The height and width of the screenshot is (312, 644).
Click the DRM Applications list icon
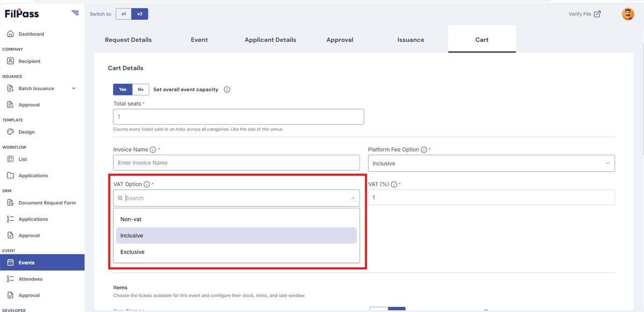point(10,219)
